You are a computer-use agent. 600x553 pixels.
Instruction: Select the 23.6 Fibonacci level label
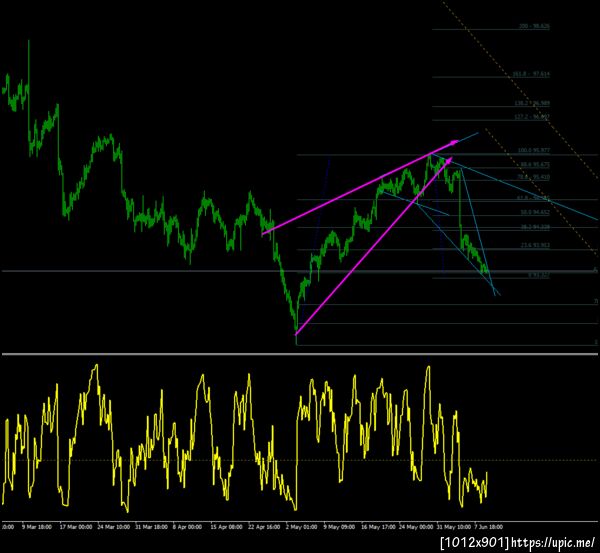click(535, 245)
